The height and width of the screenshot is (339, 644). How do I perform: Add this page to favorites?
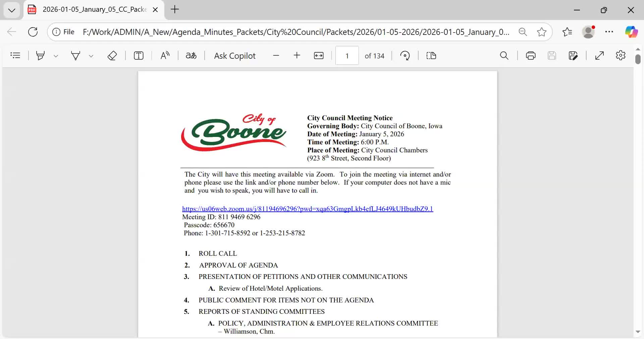tap(541, 32)
